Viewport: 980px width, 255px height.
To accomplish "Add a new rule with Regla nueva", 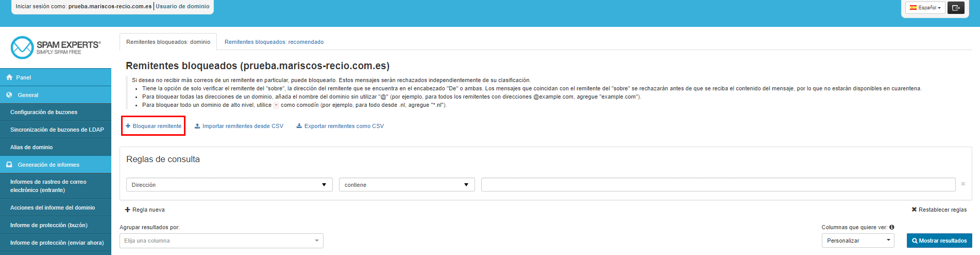I will pyautogui.click(x=145, y=210).
